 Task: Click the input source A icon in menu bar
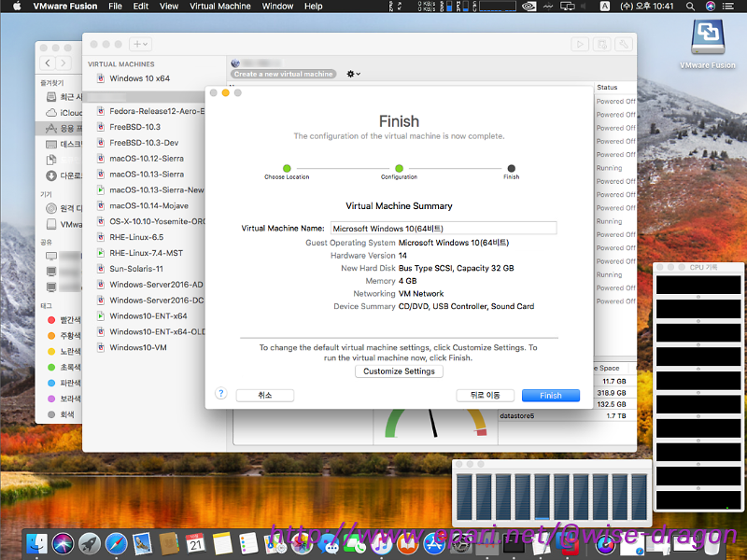[x=604, y=7]
